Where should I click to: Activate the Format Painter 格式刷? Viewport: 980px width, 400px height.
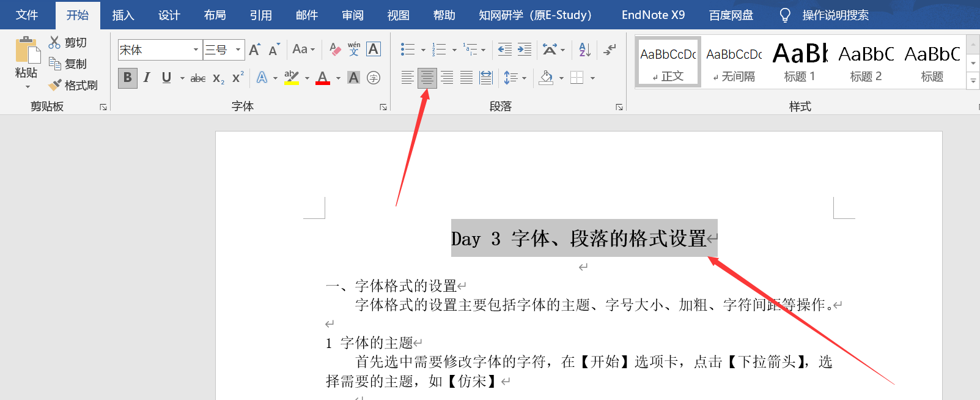(x=73, y=85)
